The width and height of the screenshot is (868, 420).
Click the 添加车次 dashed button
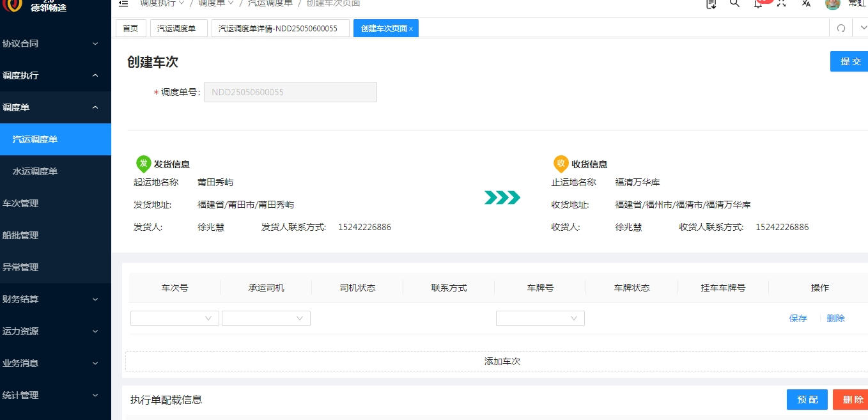(497, 361)
